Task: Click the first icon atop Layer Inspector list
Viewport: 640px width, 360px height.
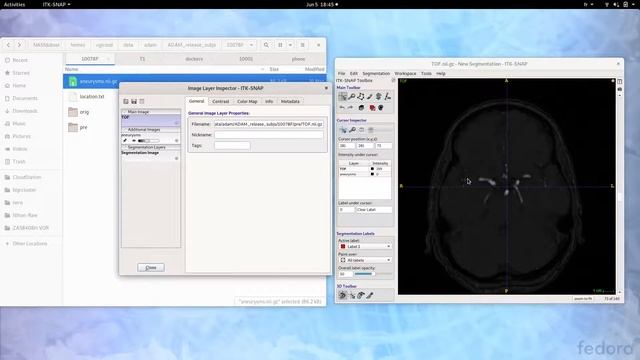Action: (126, 101)
